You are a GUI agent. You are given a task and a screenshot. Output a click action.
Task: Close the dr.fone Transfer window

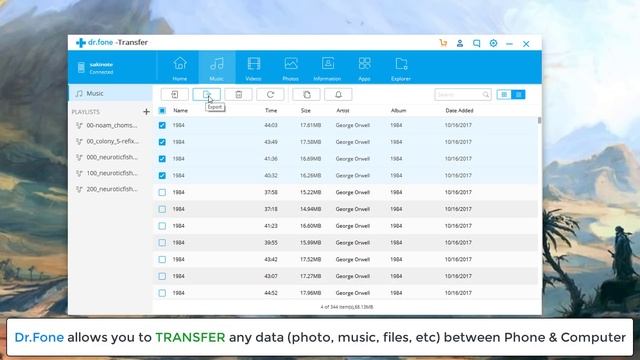526,43
